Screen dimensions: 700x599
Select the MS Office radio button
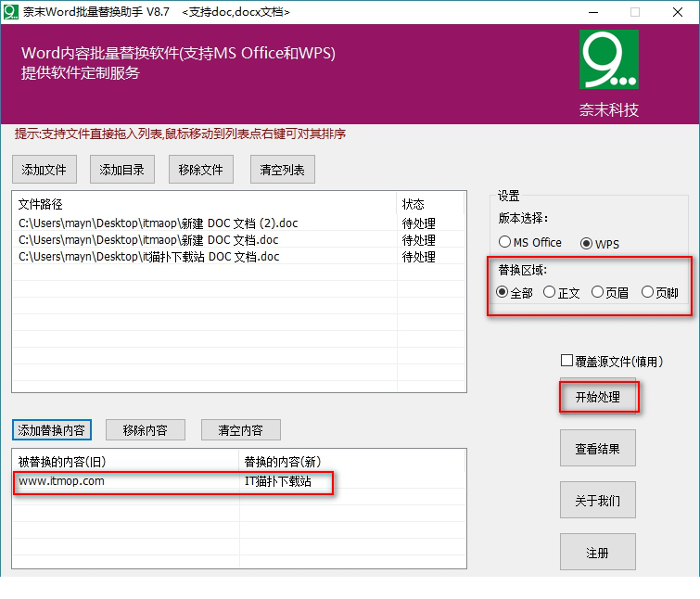[505, 243]
